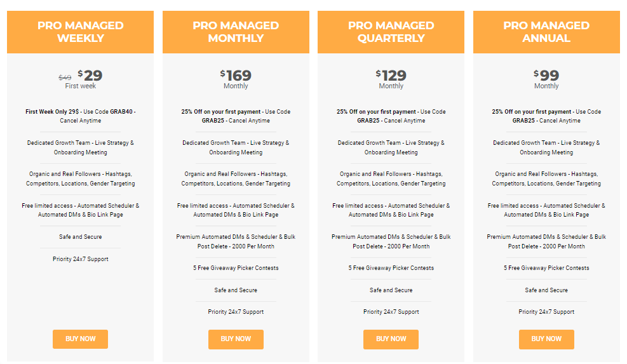The width and height of the screenshot is (627, 364).
Task: Select the Pro Managed Quarterly plan header
Action: pos(391,32)
